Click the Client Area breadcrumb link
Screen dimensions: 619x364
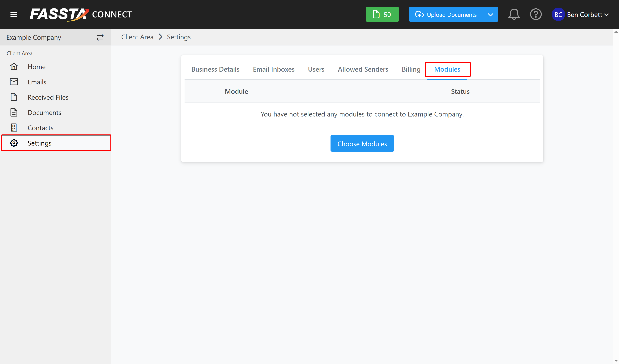pos(137,37)
